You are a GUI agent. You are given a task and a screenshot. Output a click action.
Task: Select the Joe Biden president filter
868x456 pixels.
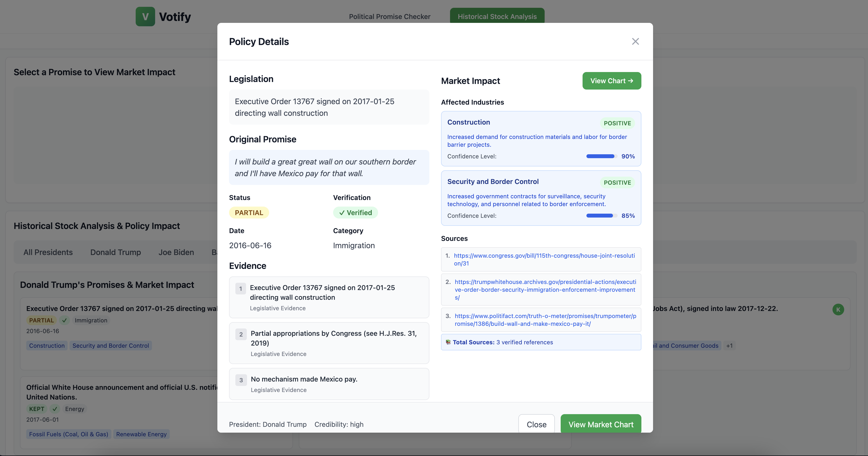click(176, 252)
